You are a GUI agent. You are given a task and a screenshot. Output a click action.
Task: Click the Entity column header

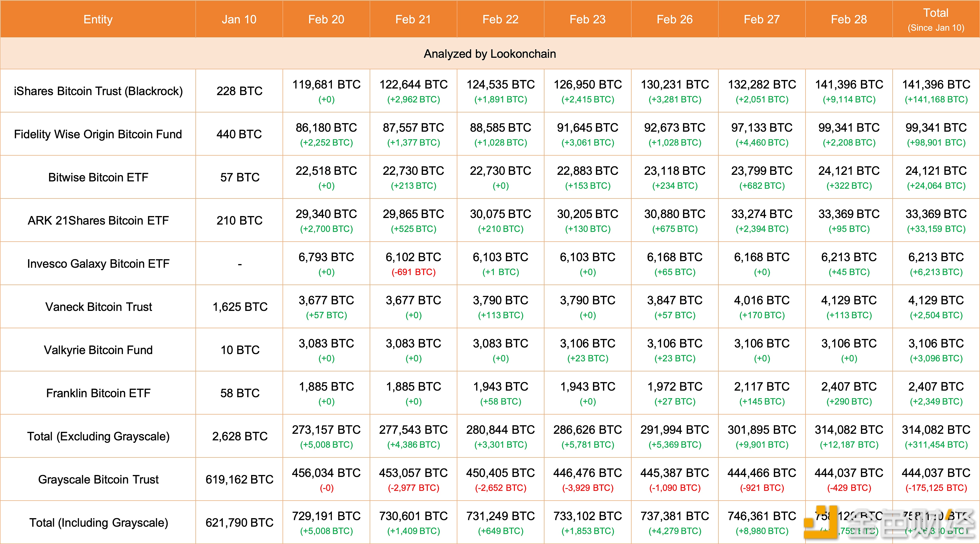[x=98, y=20]
